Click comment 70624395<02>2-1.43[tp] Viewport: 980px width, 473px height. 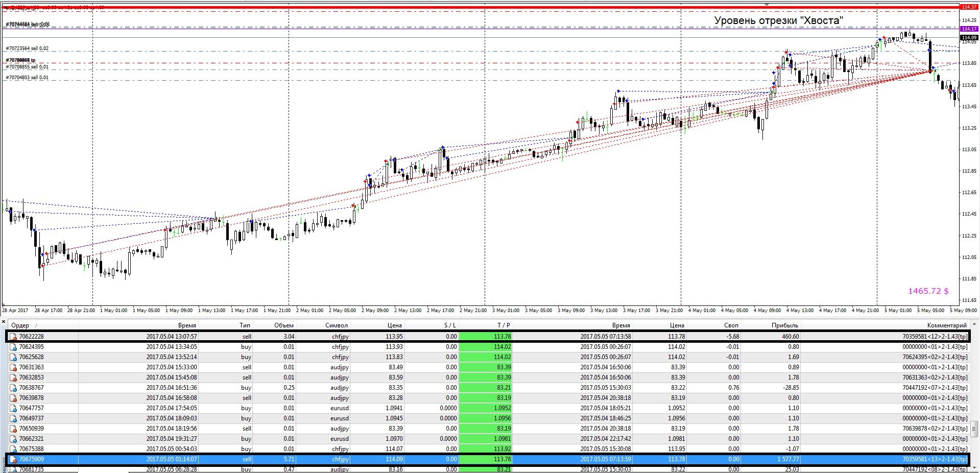pyautogui.click(x=935, y=357)
